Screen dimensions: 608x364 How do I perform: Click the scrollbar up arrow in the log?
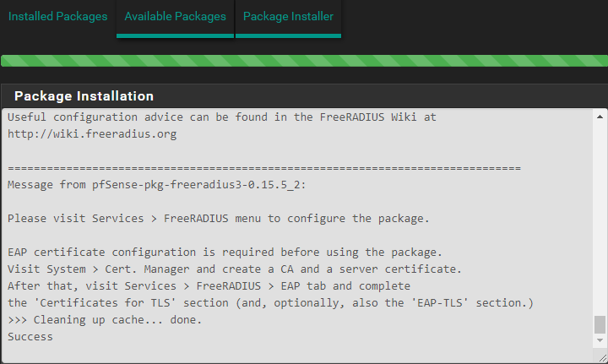coord(600,116)
